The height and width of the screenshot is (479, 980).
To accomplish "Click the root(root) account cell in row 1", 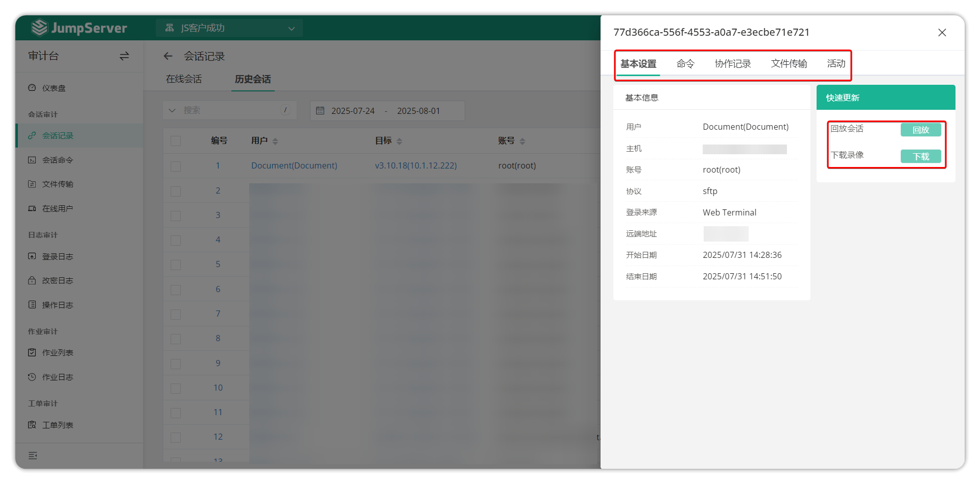I will coord(517,165).
